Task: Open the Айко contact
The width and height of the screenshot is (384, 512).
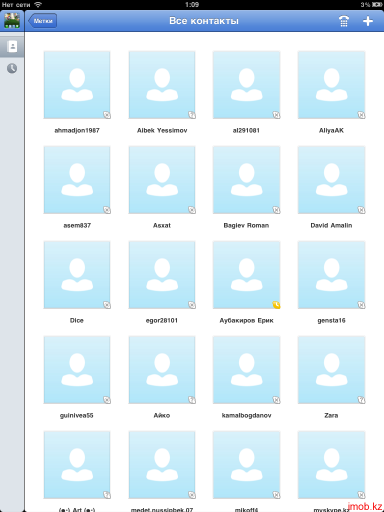Action: (x=162, y=370)
